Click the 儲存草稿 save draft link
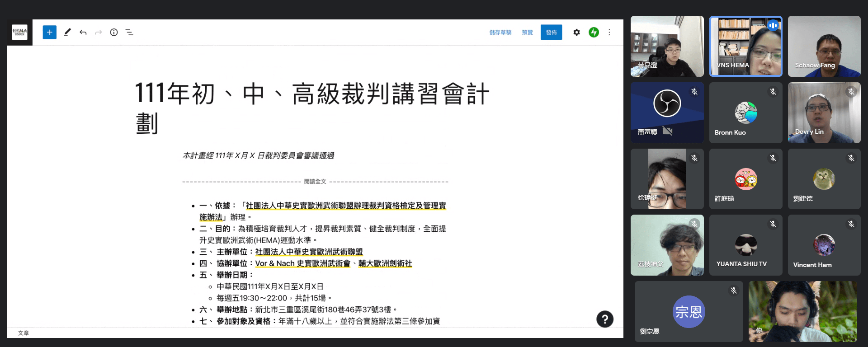 (x=500, y=33)
